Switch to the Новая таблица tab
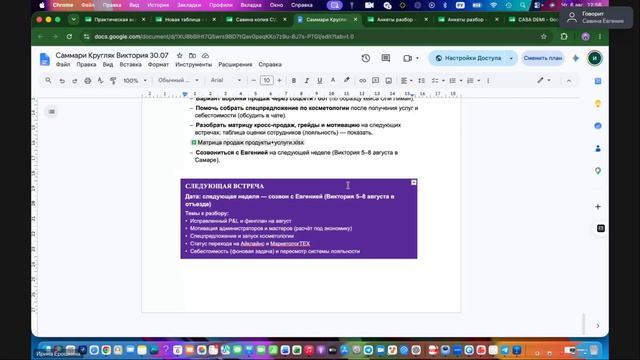Viewport: 640px width, 360px height. pos(186,19)
